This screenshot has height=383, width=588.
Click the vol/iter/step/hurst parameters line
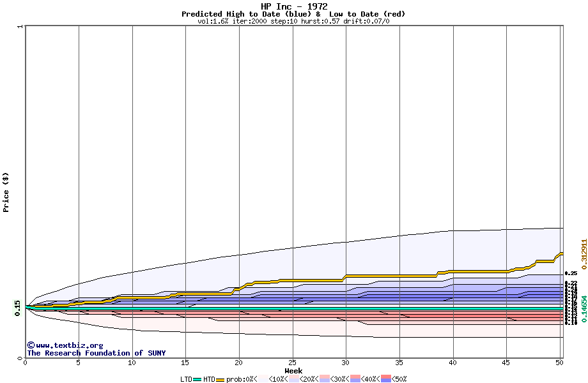pyautogui.click(x=293, y=21)
